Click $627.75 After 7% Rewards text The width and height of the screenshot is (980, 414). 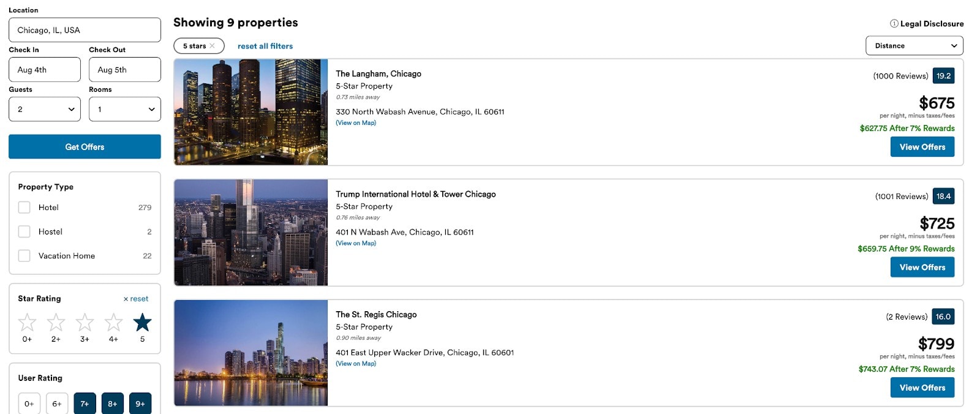[x=907, y=128]
